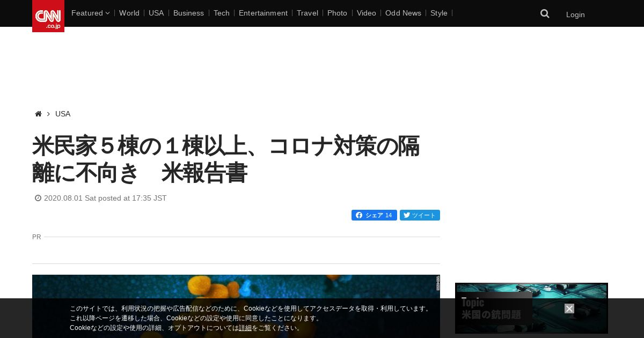Go to the Video section
The width and height of the screenshot is (644, 338).
click(x=367, y=13)
